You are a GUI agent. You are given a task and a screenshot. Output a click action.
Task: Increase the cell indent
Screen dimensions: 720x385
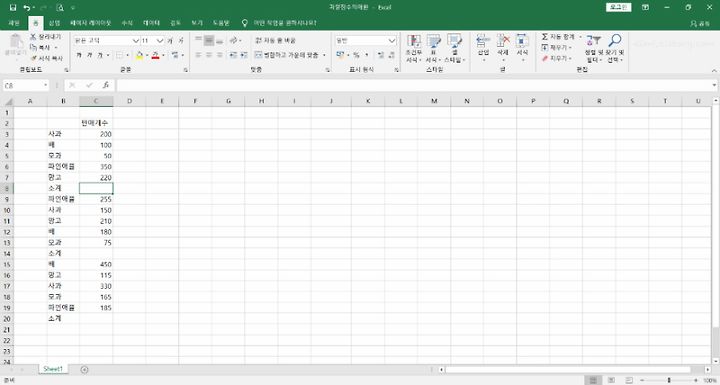point(244,55)
